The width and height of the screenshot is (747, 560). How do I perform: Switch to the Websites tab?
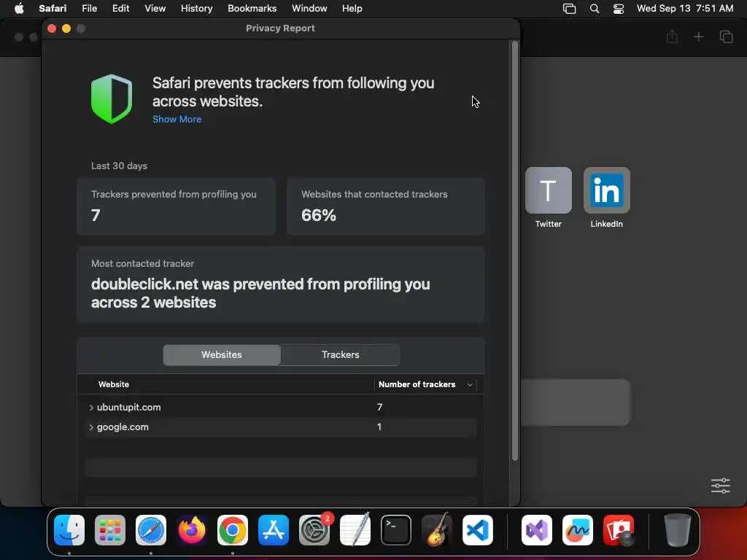tap(222, 355)
